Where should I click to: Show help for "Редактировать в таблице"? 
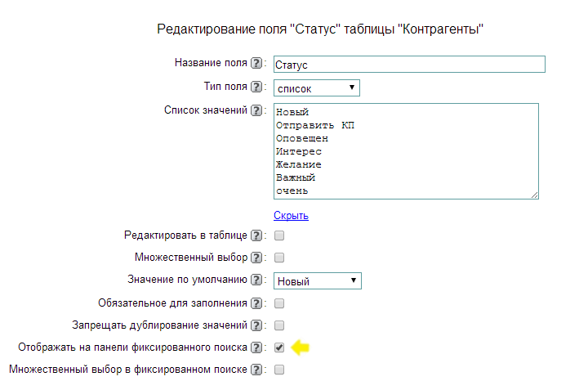(256, 235)
